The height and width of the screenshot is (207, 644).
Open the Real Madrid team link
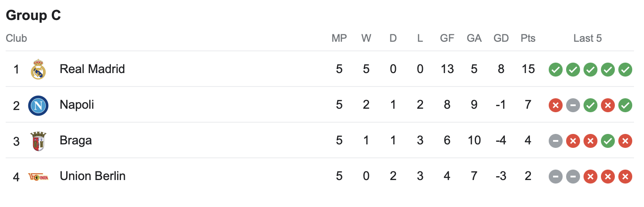pos(92,69)
